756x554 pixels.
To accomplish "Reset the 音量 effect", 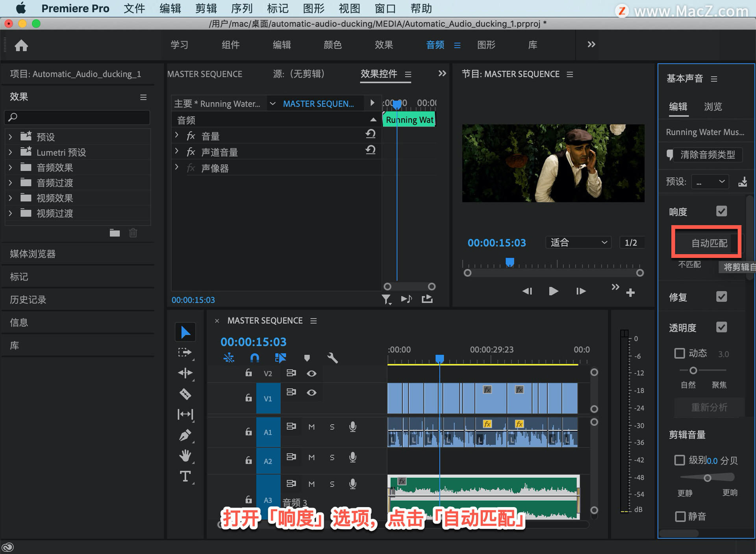I will pos(370,134).
